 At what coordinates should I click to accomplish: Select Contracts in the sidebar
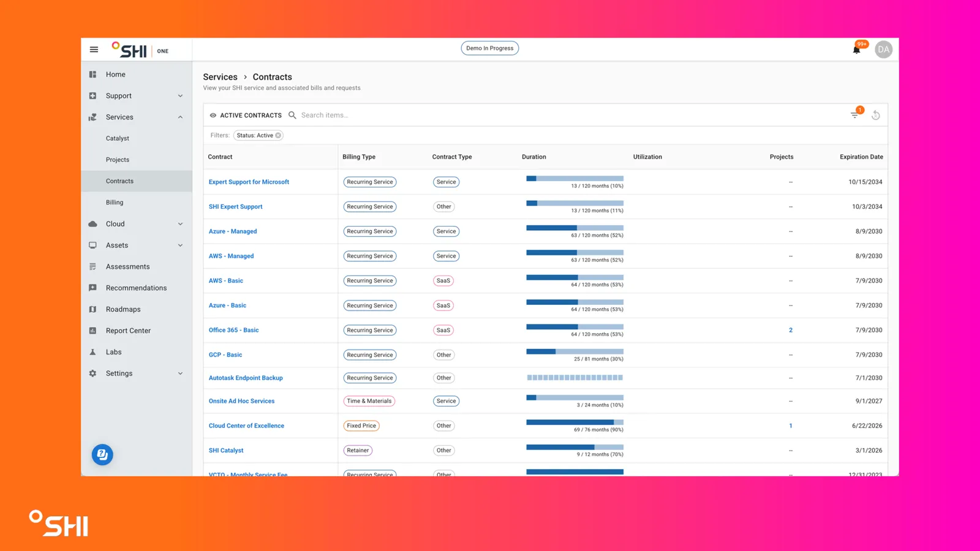(x=137, y=181)
